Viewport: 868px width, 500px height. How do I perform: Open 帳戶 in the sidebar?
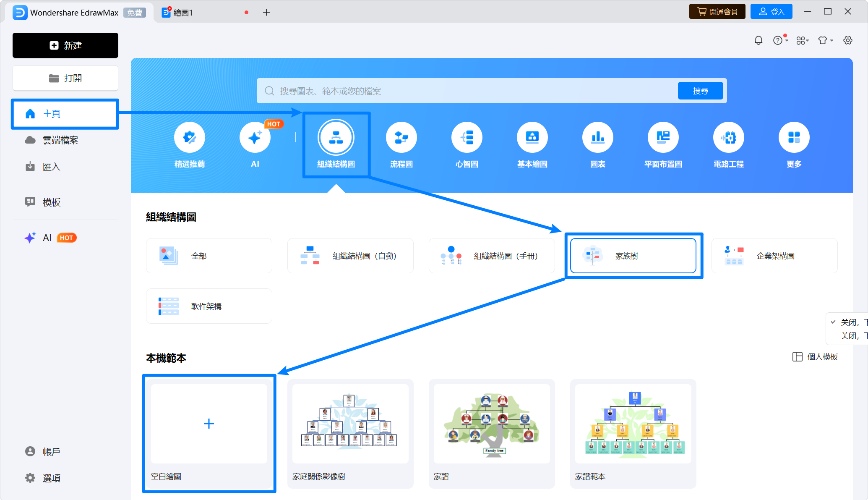[x=65, y=451]
